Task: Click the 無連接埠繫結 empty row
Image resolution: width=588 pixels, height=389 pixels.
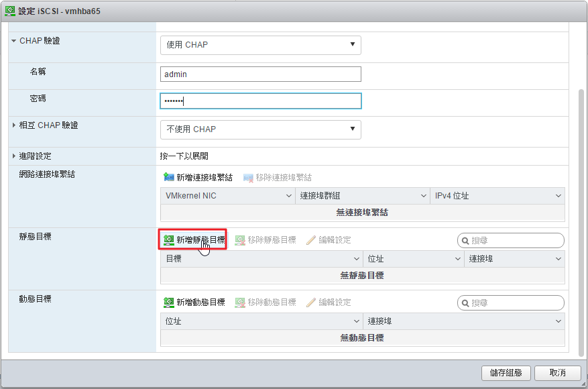Action: (x=363, y=213)
